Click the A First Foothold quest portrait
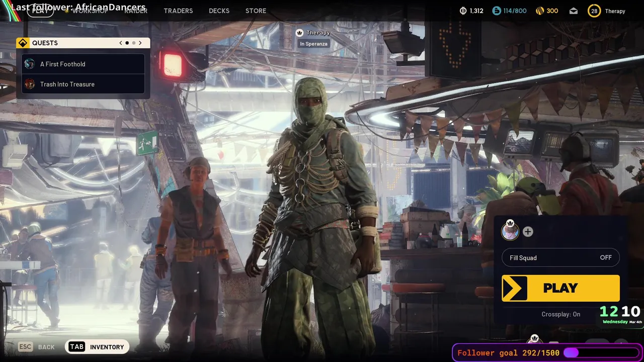 point(30,64)
